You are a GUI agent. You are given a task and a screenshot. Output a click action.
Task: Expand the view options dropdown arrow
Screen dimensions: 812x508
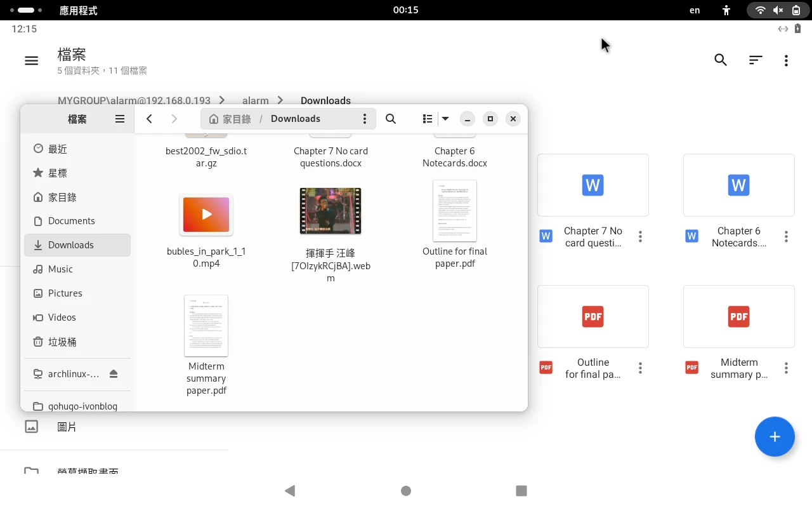click(445, 119)
